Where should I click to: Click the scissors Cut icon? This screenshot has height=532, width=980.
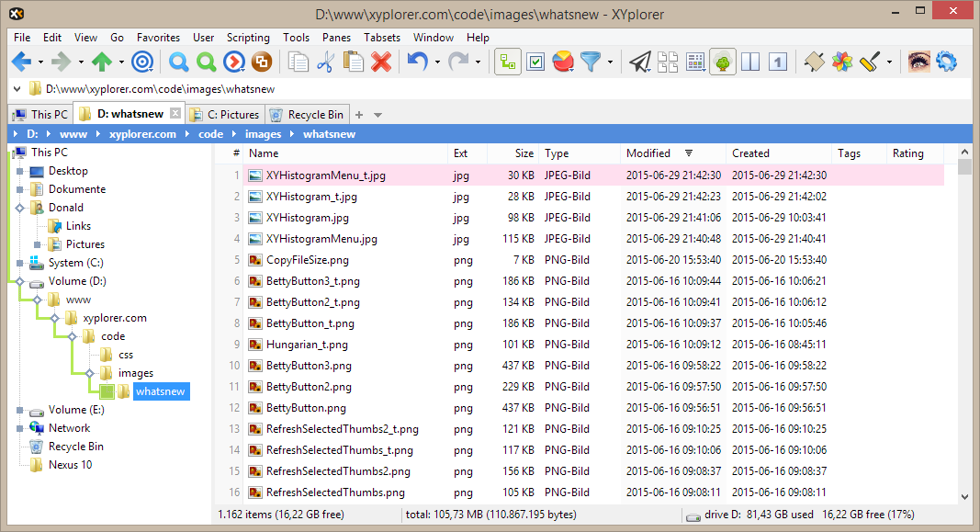(x=326, y=62)
